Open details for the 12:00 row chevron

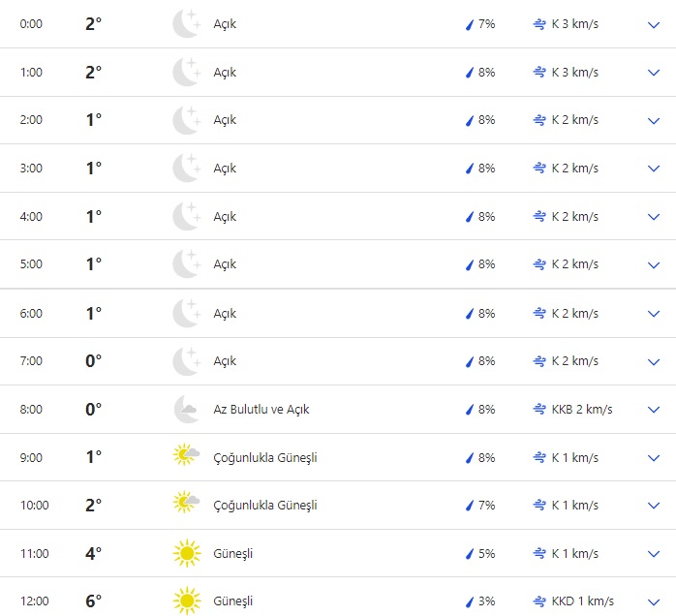pyautogui.click(x=653, y=601)
